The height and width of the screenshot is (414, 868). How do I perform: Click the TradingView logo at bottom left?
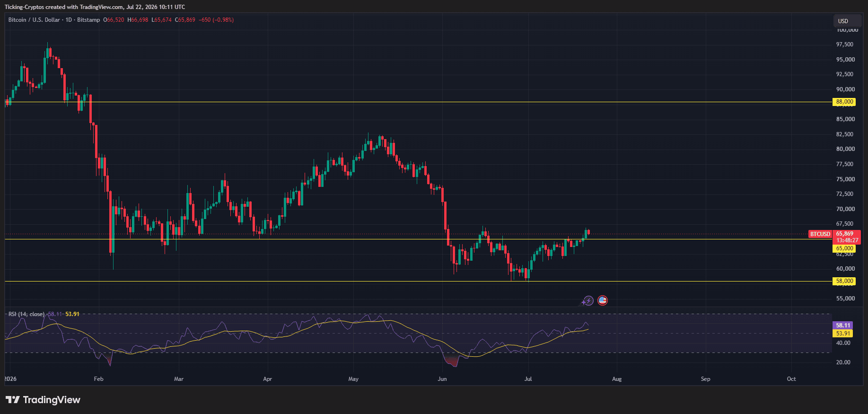(x=43, y=400)
